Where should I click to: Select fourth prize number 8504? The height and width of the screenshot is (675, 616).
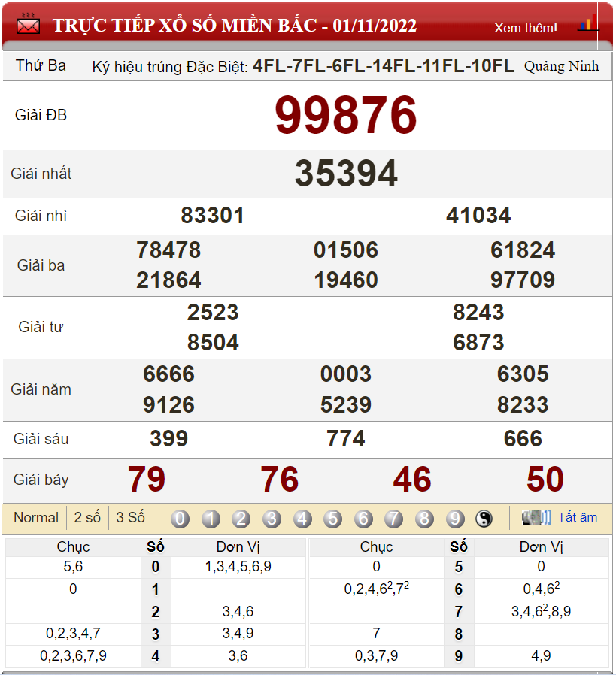coord(213,343)
